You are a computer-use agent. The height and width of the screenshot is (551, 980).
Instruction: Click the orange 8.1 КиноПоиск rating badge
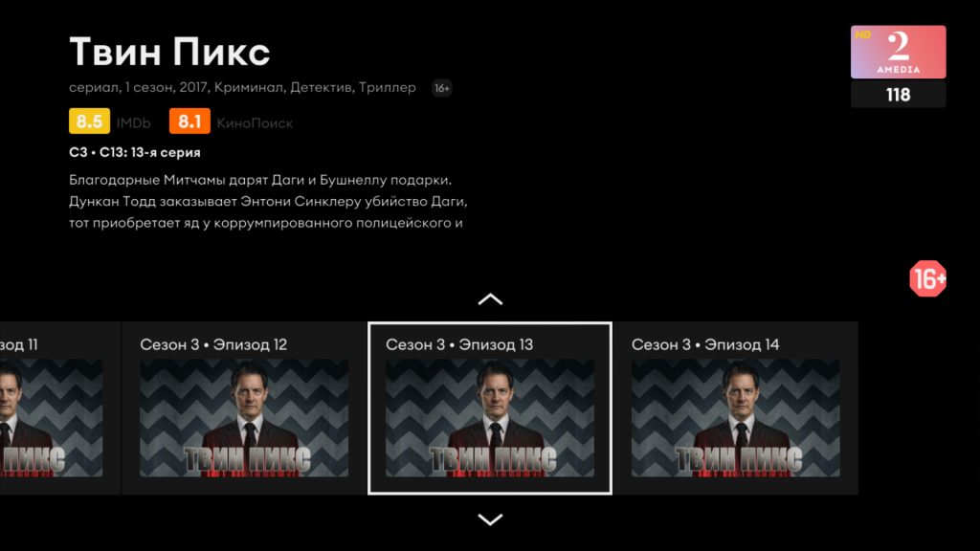click(x=189, y=121)
